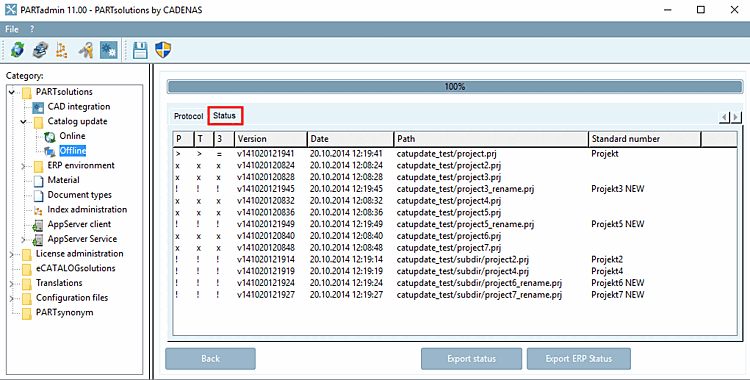Collapse the Catalog update folder

(x=22, y=122)
